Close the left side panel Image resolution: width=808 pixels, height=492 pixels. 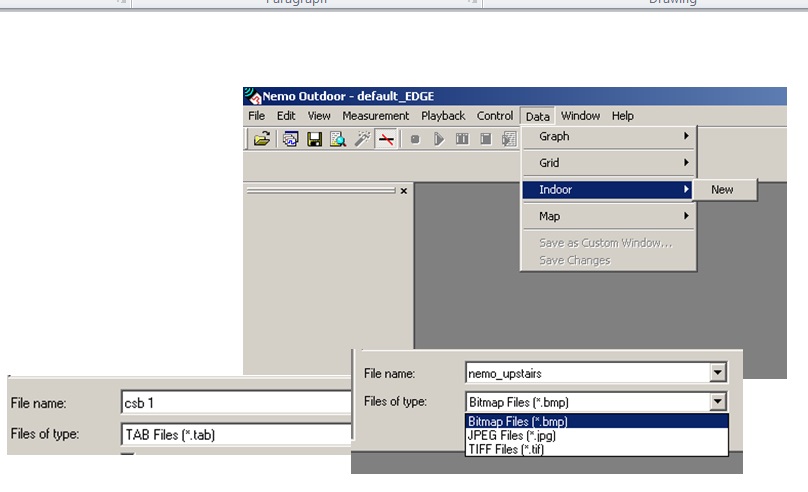pyautogui.click(x=404, y=191)
